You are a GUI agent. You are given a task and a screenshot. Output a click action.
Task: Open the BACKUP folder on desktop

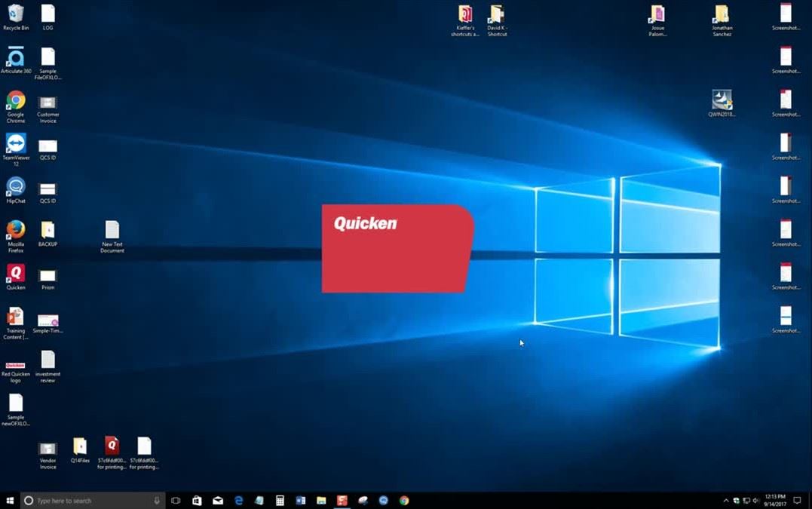pyautogui.click(x=47, y=230)
